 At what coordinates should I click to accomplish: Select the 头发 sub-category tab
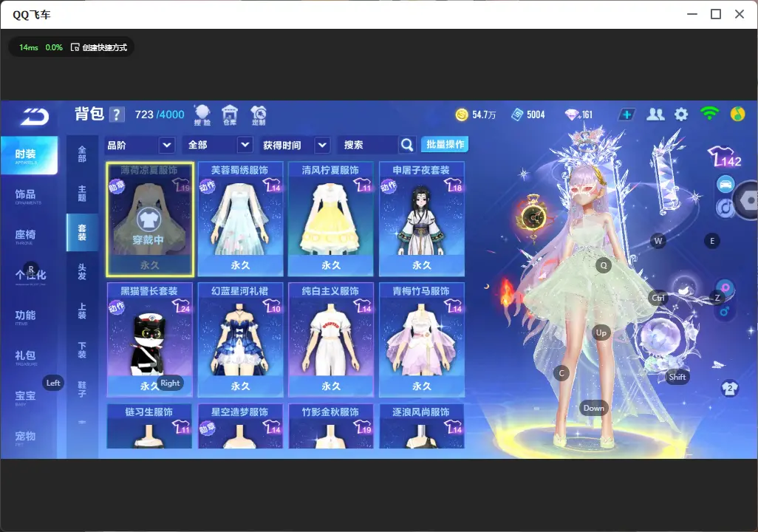point(82,271)
